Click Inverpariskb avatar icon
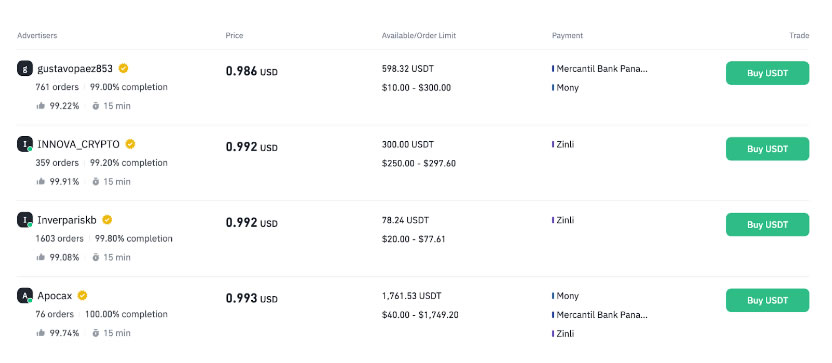The image size is (832, 363). 25,220
